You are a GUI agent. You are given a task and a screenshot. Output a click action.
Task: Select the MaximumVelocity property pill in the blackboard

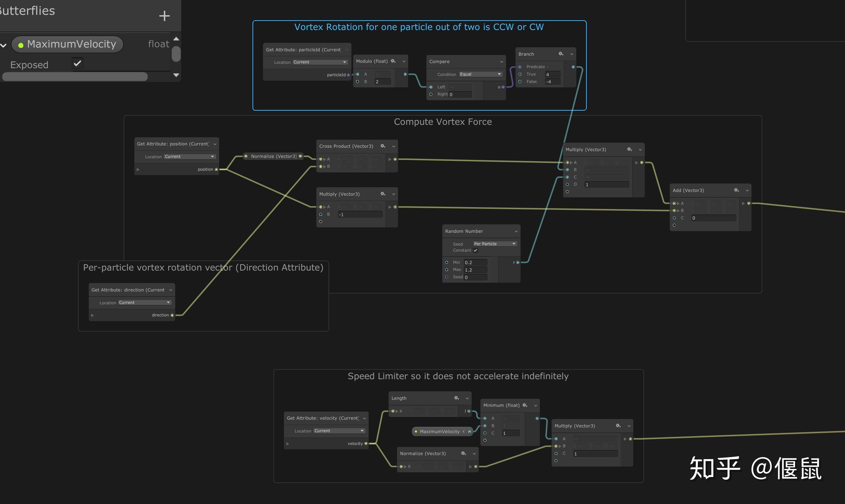67,44
